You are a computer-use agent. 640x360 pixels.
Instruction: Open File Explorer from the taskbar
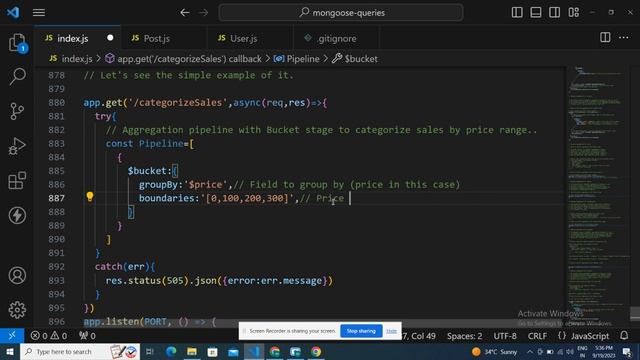[192, 351]
